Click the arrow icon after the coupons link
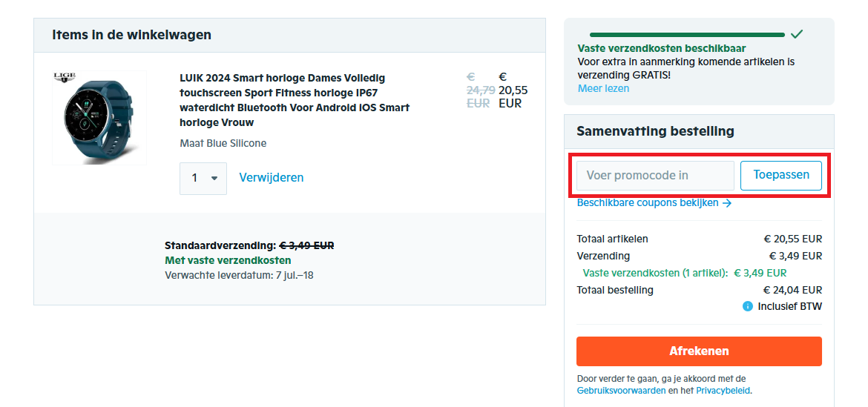The image size is (868, 407). [x=727, y=203]
